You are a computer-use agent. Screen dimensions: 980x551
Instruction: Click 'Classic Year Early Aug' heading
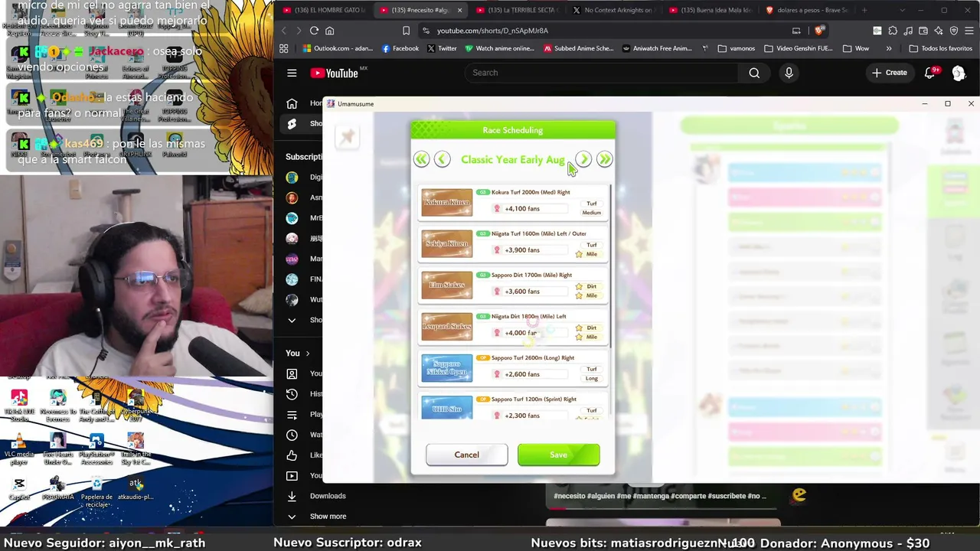point(512,159)
